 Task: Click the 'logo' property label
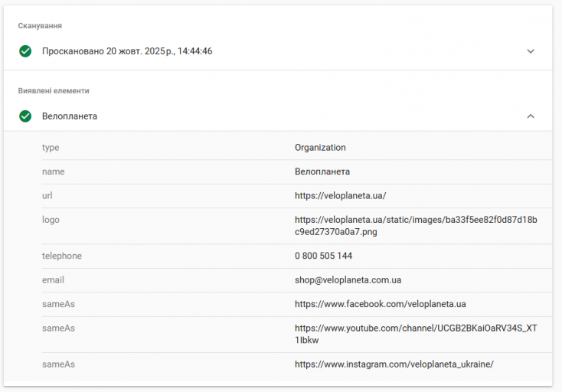click(51, 220)
